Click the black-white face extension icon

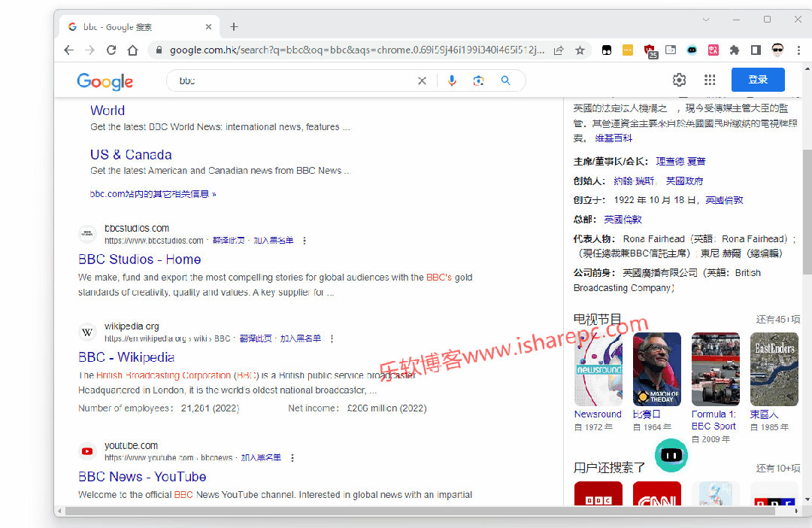[x=607, y=50]
